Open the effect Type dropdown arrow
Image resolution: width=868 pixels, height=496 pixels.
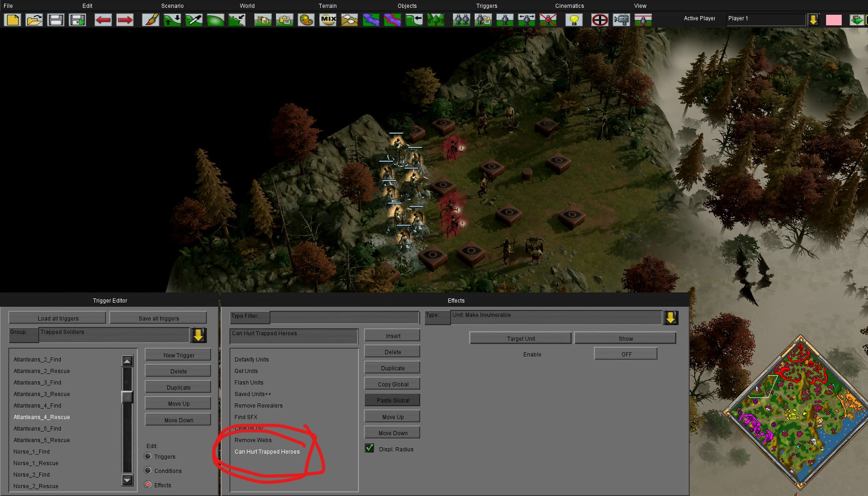tap(671, 318)
